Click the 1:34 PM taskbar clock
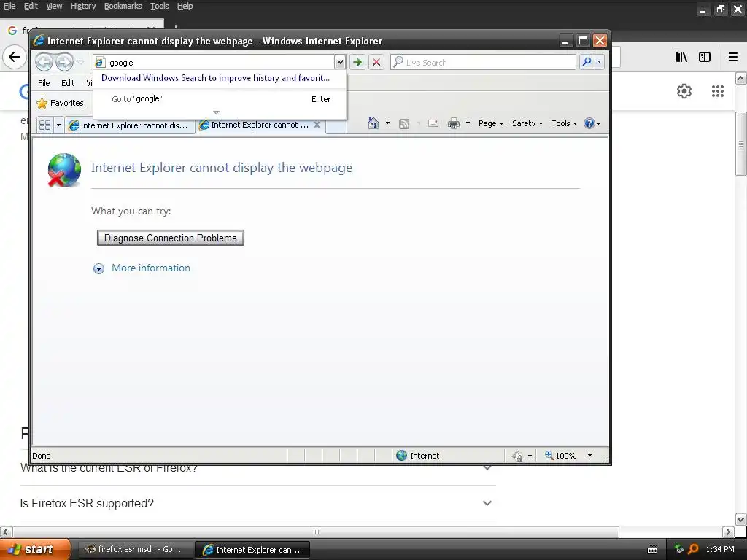The height and width of the screenshot is (560, 747). pyautogui.click(x=720, y=549)
